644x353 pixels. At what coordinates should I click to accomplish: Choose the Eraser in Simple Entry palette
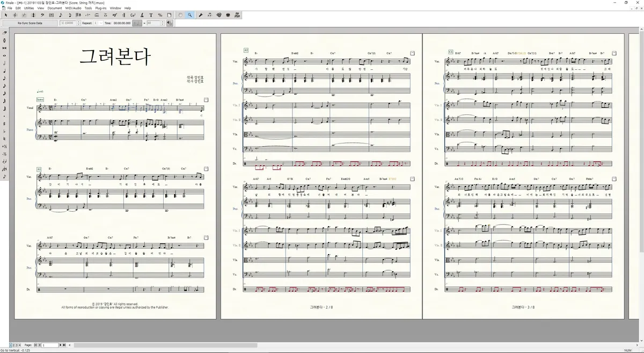coord(4,33)
